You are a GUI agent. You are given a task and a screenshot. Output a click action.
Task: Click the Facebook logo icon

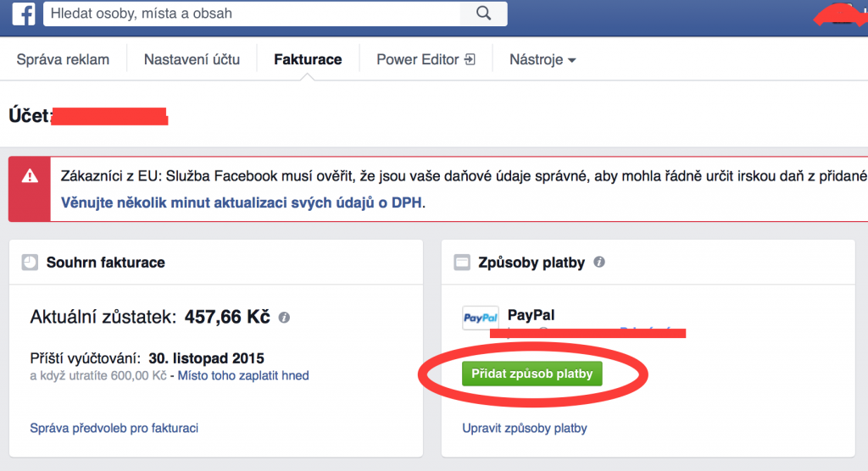pyautogui.click(x=24, y=14)
